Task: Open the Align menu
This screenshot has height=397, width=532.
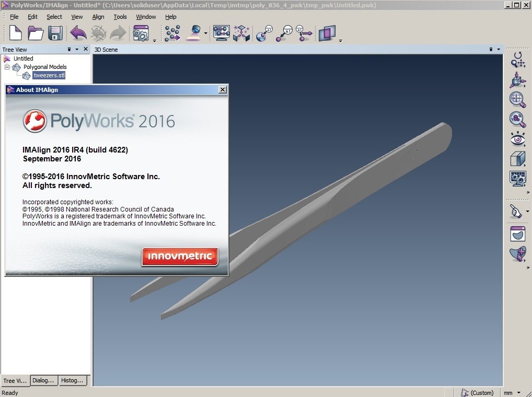Action: click(98, 17)
